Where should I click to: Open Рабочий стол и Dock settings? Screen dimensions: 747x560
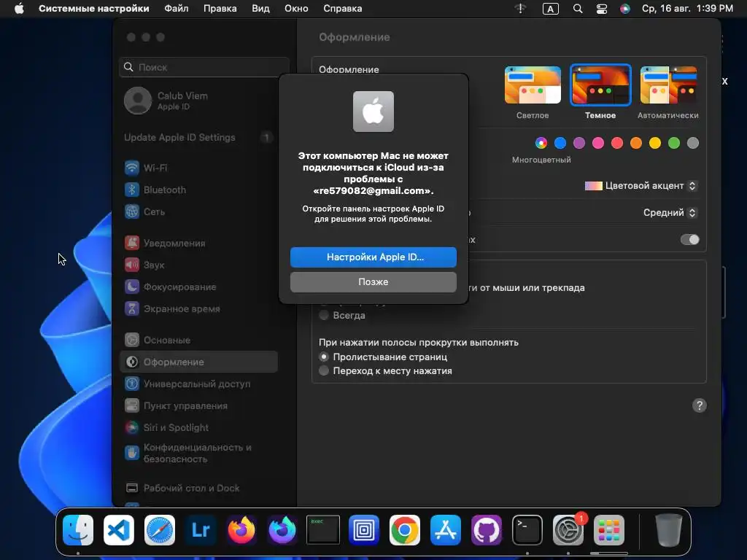(x=198, y=488)
